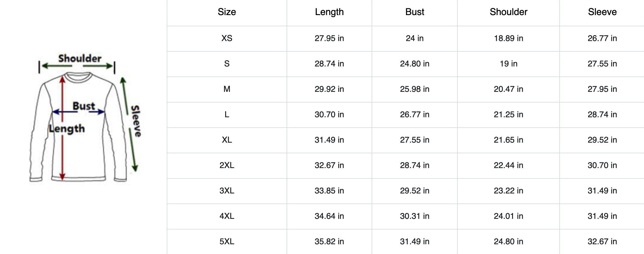Image resolution: width=644 pixels, height=254 pixels.
Task: Select the Length column header in the table
Action: tap(329, 12)
